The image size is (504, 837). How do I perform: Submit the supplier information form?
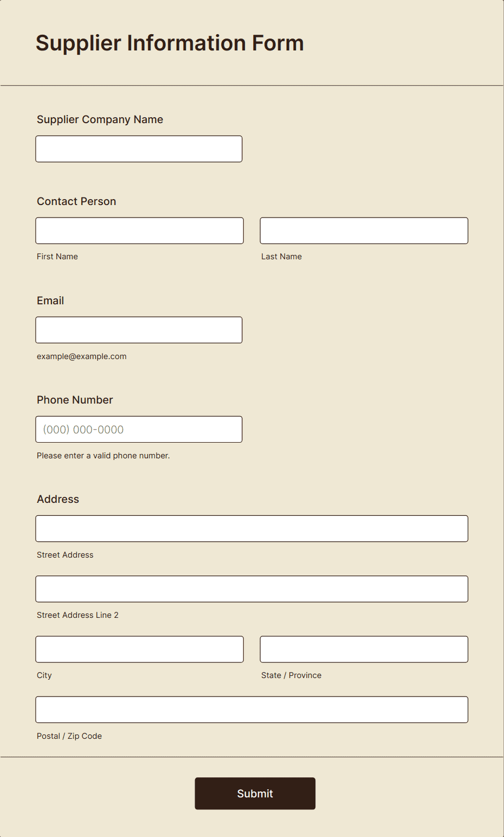tap(255, 794)
